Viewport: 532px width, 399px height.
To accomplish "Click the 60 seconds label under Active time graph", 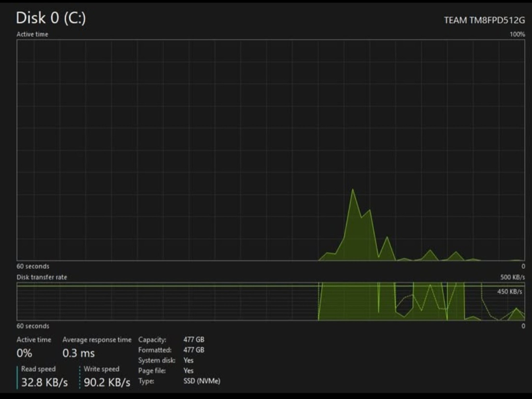I will pos(33,266).
